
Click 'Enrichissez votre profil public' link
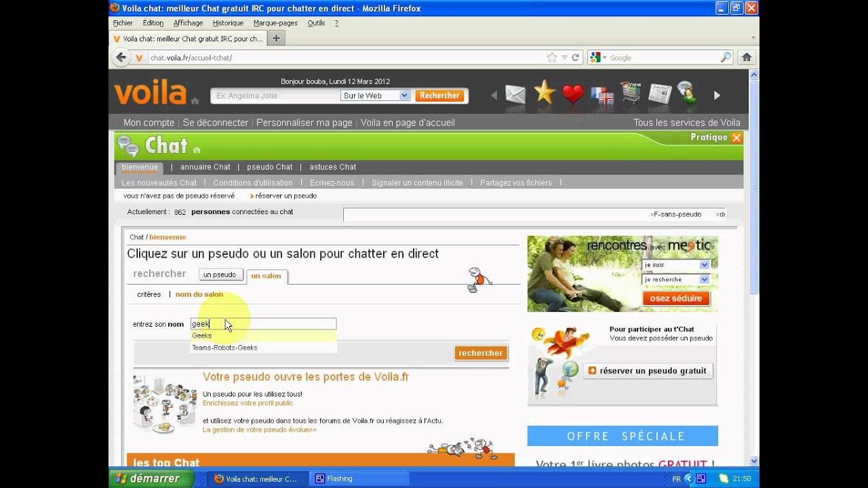(248, 403)
